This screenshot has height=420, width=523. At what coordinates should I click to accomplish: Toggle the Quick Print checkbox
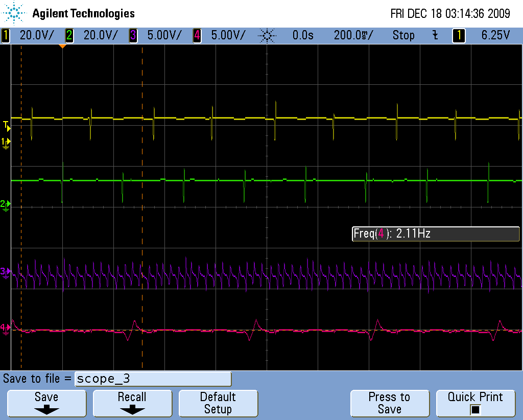click(x=476, y=409)
